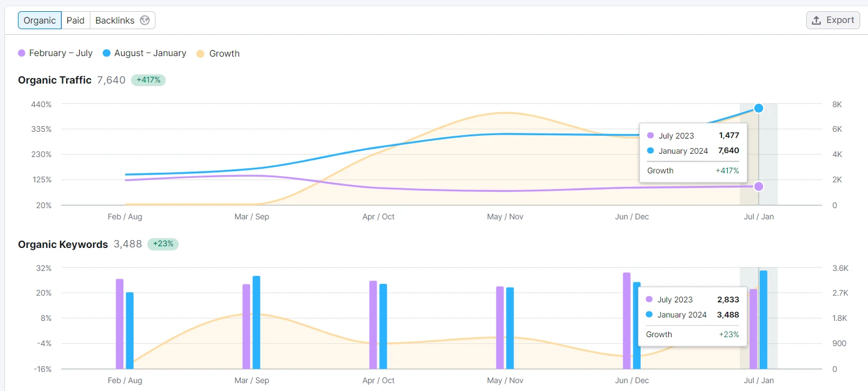This screenshot has width=868, height=391.
Task: Click July 2023 value 2,833 in keywords tooltip
Action: click(728, 300)
